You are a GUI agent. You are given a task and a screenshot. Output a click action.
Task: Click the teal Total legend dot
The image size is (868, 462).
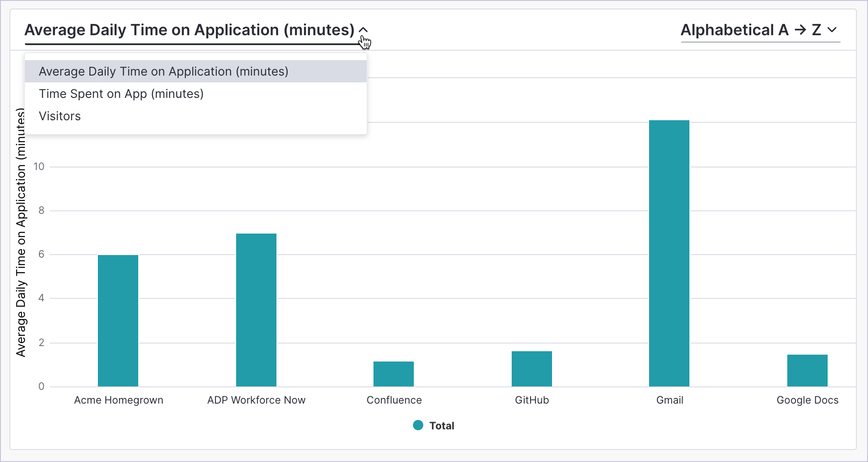(x=418, y=425)
